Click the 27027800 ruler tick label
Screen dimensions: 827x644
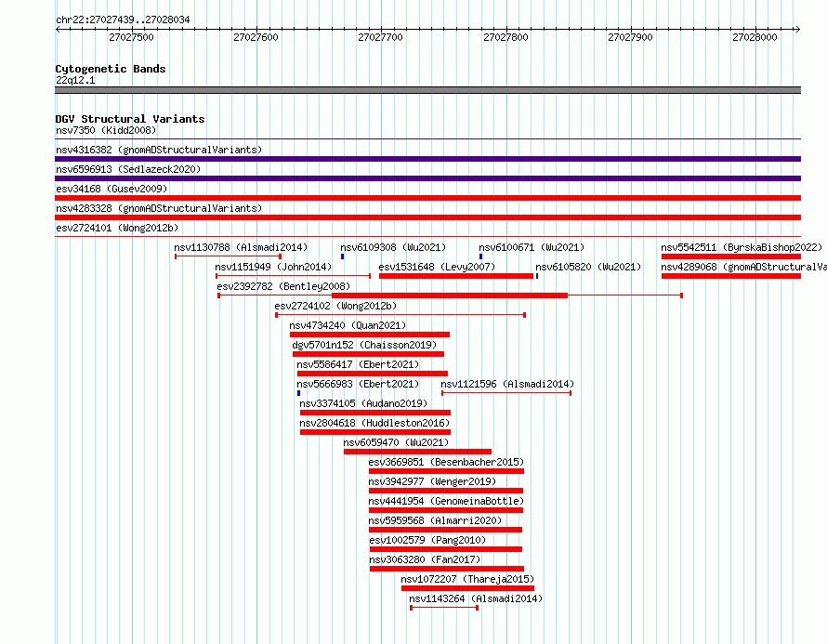click(x=505, y=37)
